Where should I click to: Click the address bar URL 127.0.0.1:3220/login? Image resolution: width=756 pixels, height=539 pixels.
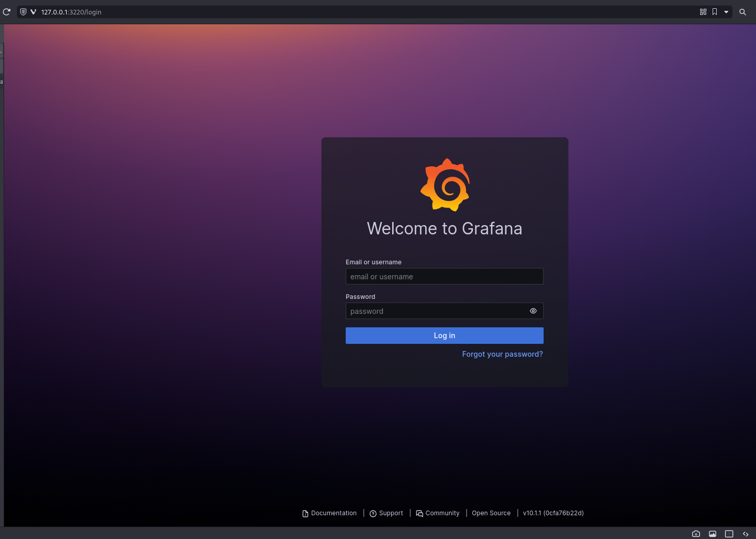click(71, 12)
